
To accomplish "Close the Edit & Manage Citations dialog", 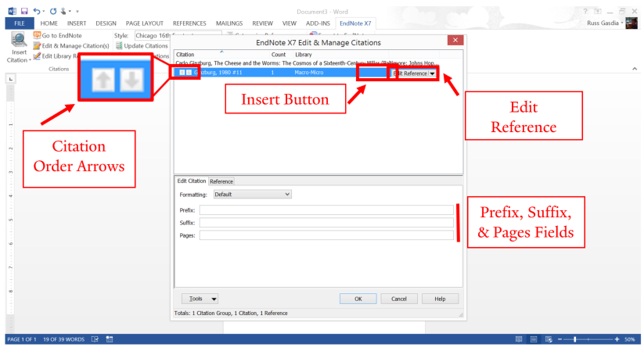I will [x=455, y=40].
